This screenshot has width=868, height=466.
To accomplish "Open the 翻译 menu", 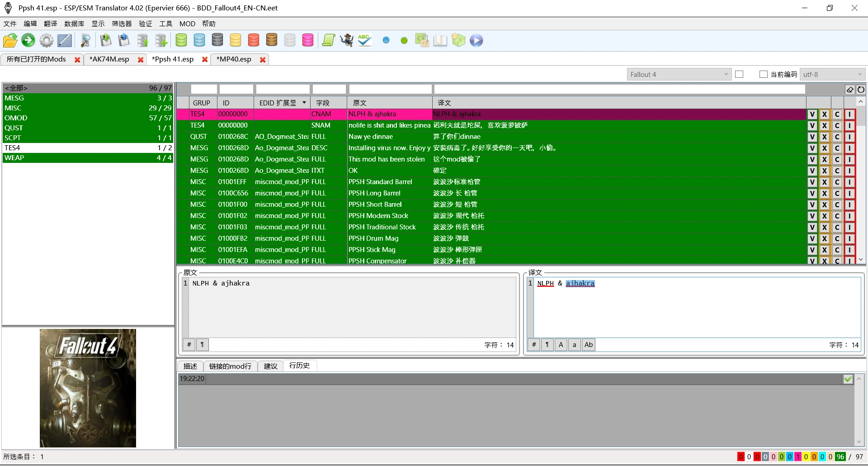I will pos(50,24).
